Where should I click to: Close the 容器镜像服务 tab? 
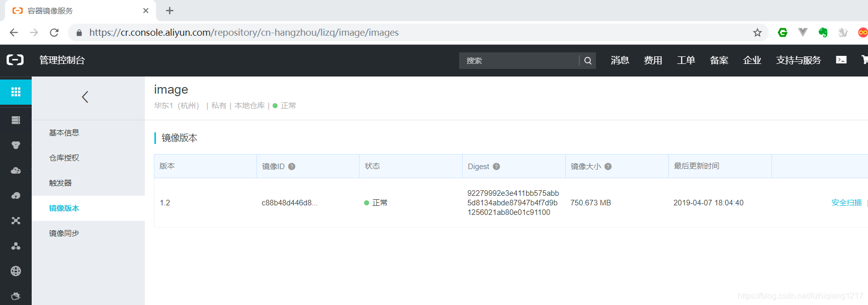(146, 11)
